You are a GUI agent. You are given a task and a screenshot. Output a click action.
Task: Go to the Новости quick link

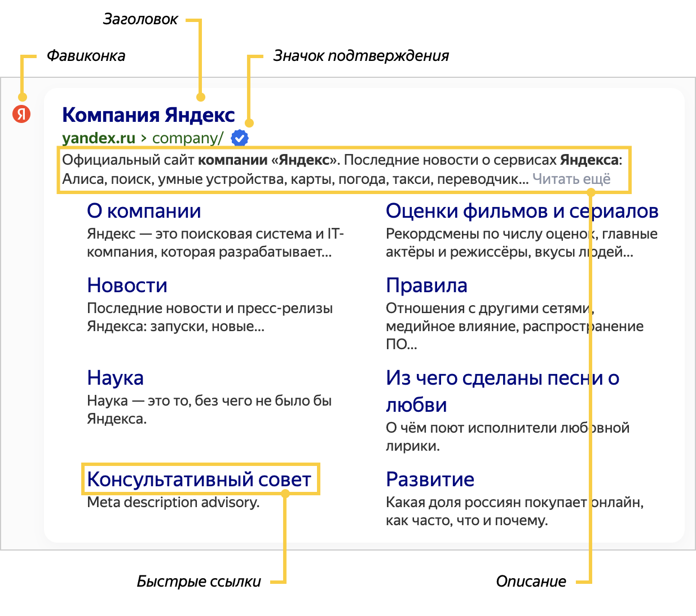127,285
